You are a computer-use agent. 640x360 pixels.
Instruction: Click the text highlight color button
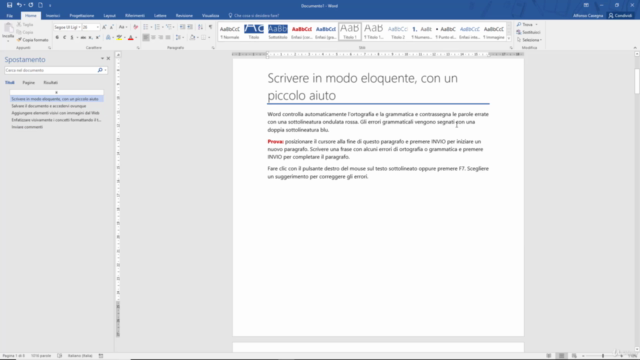click(119, 38)
